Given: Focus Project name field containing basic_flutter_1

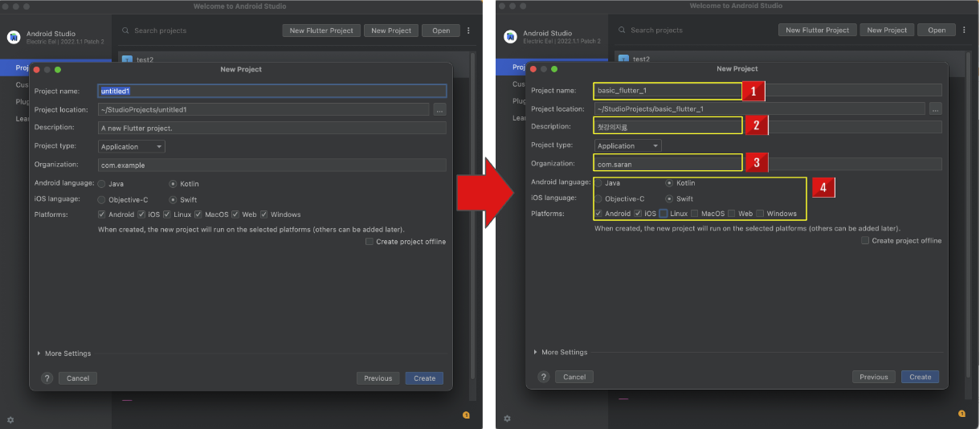Looking at the screenshot, I should pyautogui.click(x=768, y=91).
